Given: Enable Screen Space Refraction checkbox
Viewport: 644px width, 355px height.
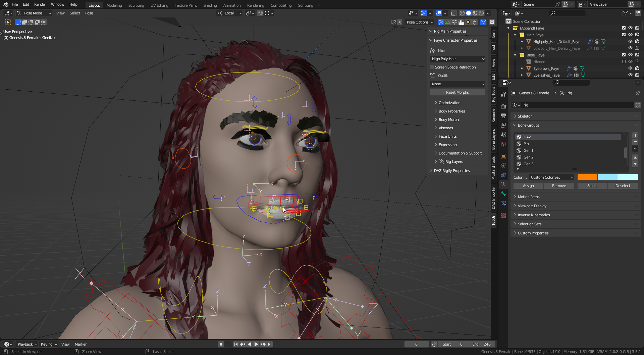Looking at the screenshot, I should click(432, 67).
